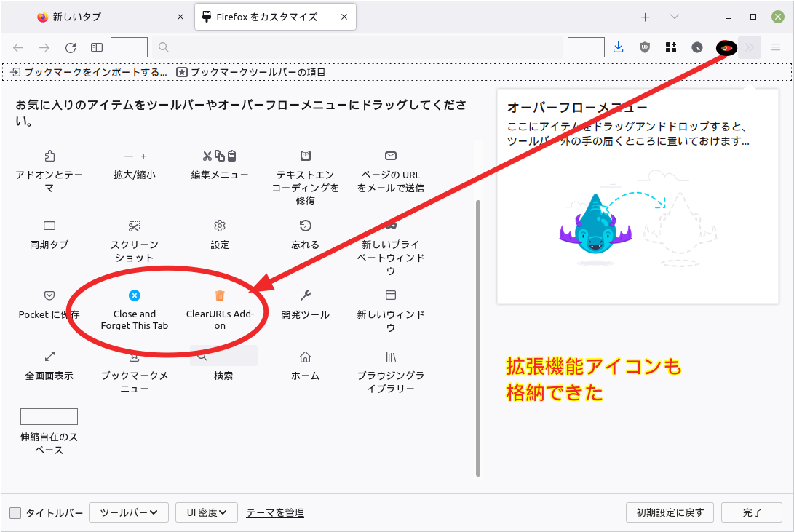Open the tab list chevron dropdown
The height and width of the screenshot is (532, 794).
[675, 17]
